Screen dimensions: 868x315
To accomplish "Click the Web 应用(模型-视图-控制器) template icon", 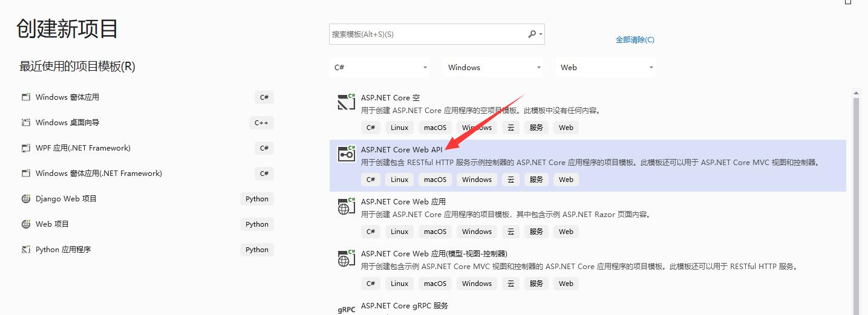I will (x=346, y=258).
